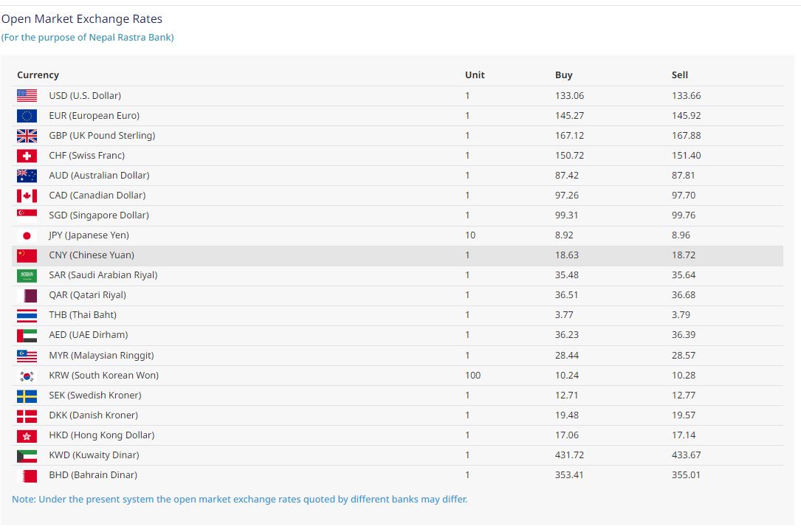Click the South Korean flag icon
This screenshot has width=801, height=532.
coord(27,376)
